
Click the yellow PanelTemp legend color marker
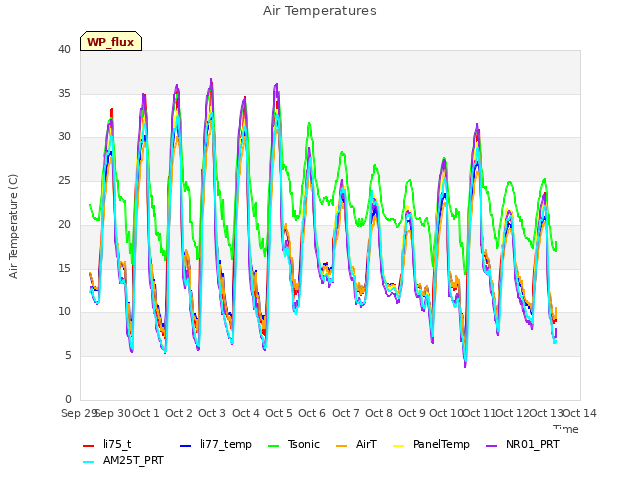[398, 446]
